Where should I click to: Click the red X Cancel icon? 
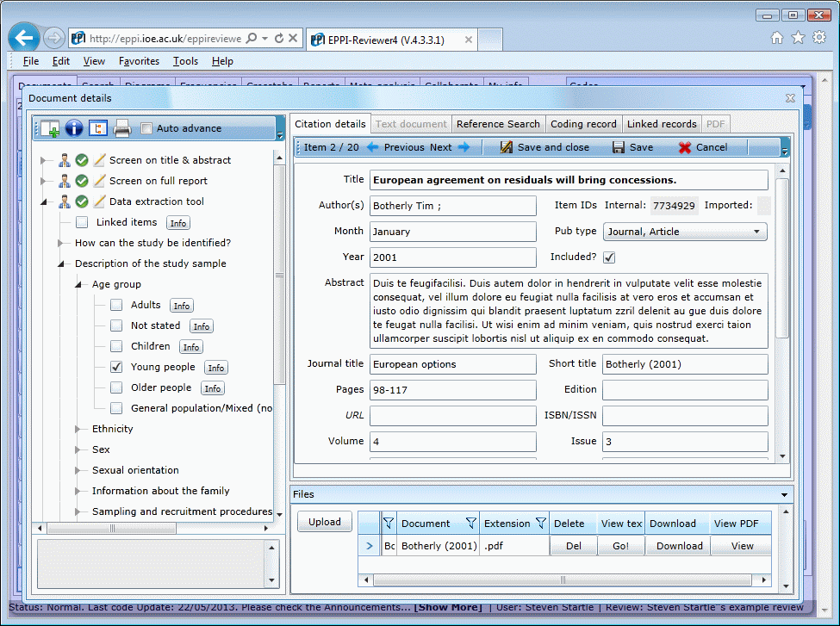click(685, 147)
